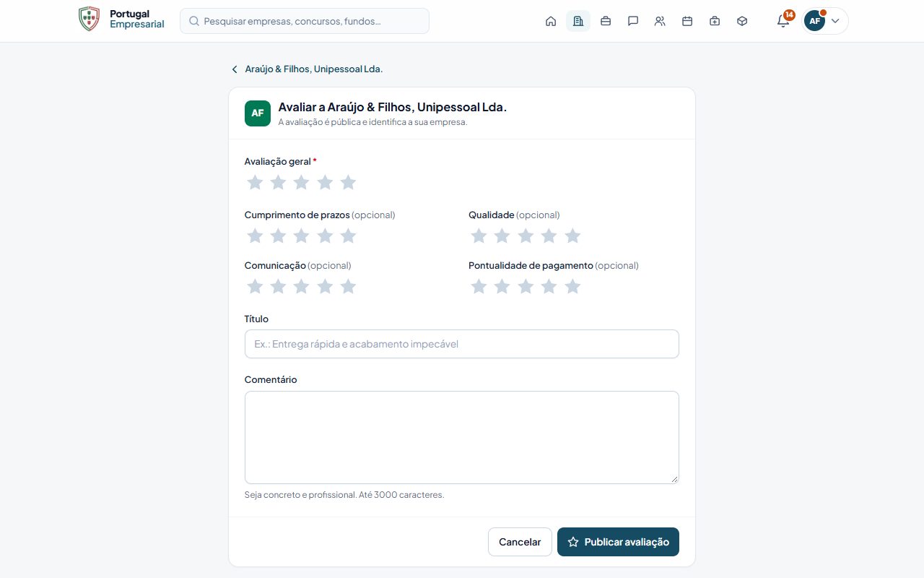Open the cube box icon in navbar

click(x=742, y=21)
